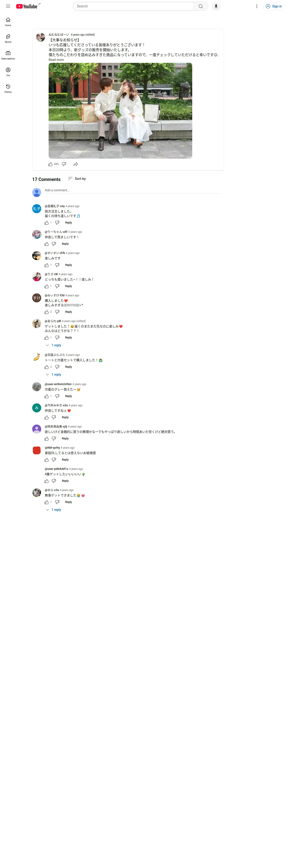The width and height of the screenshot is (289, 868).
Task: Open History in the sidebar
Action: [8, 89]
